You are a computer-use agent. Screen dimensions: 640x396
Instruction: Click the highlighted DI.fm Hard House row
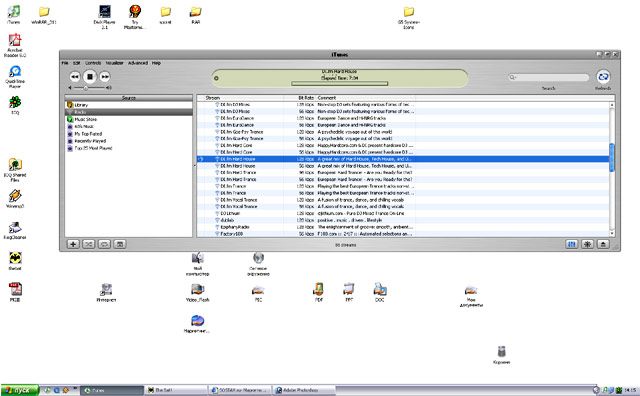(x=403, y=159)
